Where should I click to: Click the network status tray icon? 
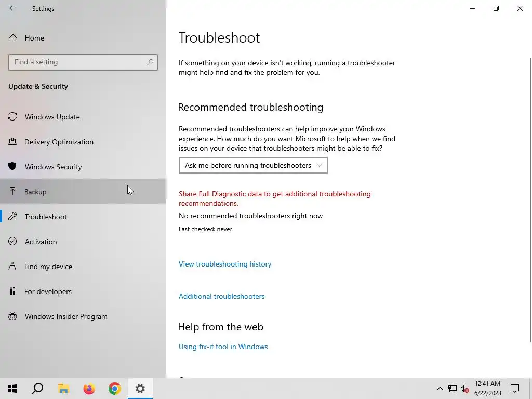point(453,389)
